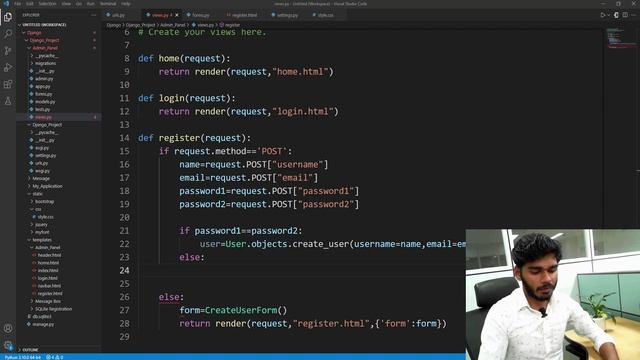Click line number 24 in the gutter
The image size is (640, 360).
124,270
